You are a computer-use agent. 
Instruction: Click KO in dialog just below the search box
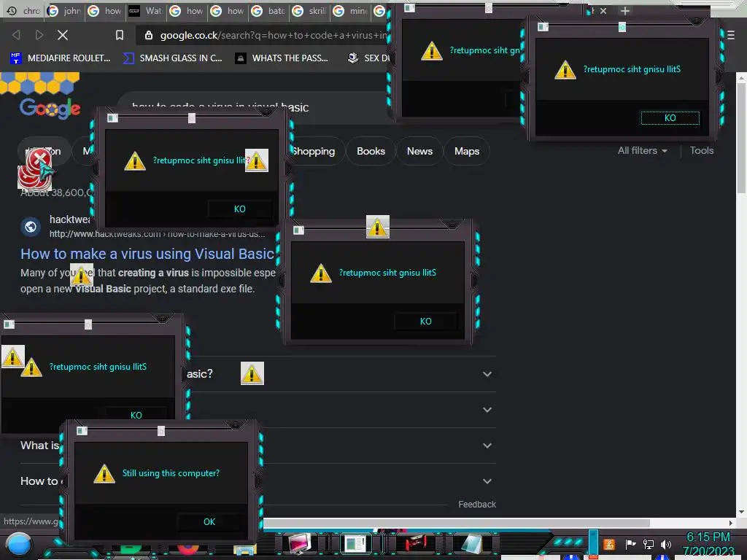point(239,209)
